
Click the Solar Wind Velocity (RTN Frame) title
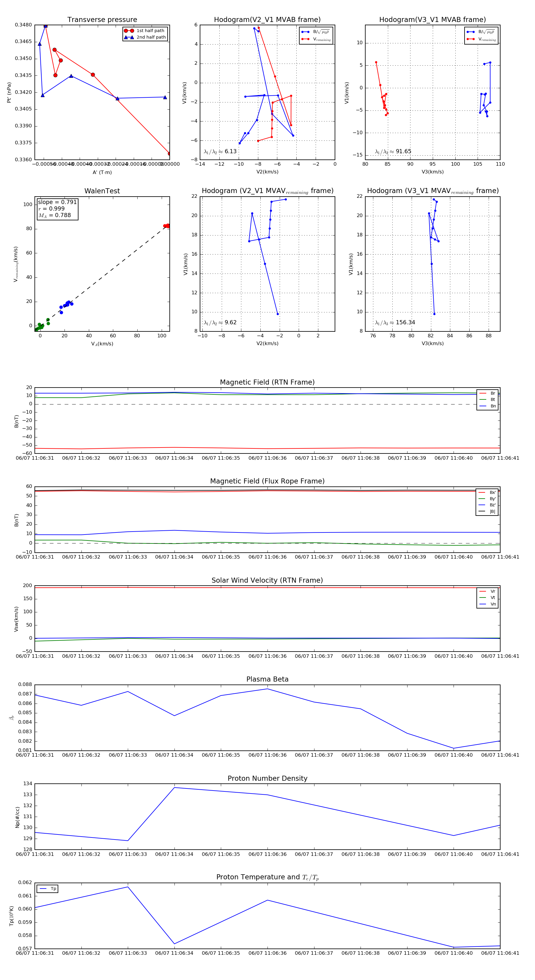pos(267,580)
